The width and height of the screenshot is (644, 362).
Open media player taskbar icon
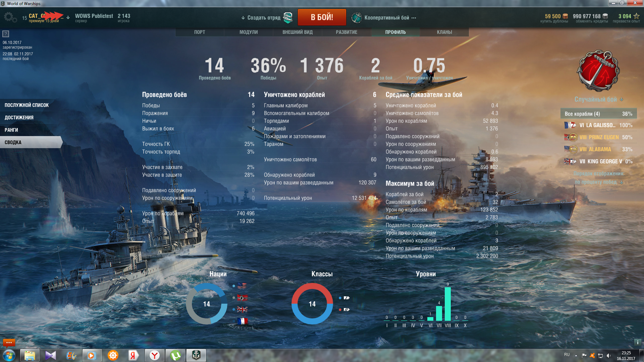(x=92, y=355)
